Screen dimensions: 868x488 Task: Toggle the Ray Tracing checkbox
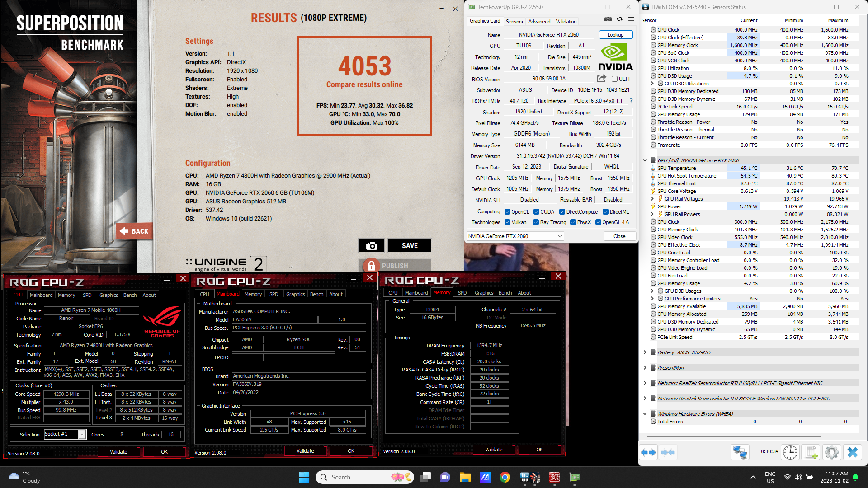click(x=536, y=222)
